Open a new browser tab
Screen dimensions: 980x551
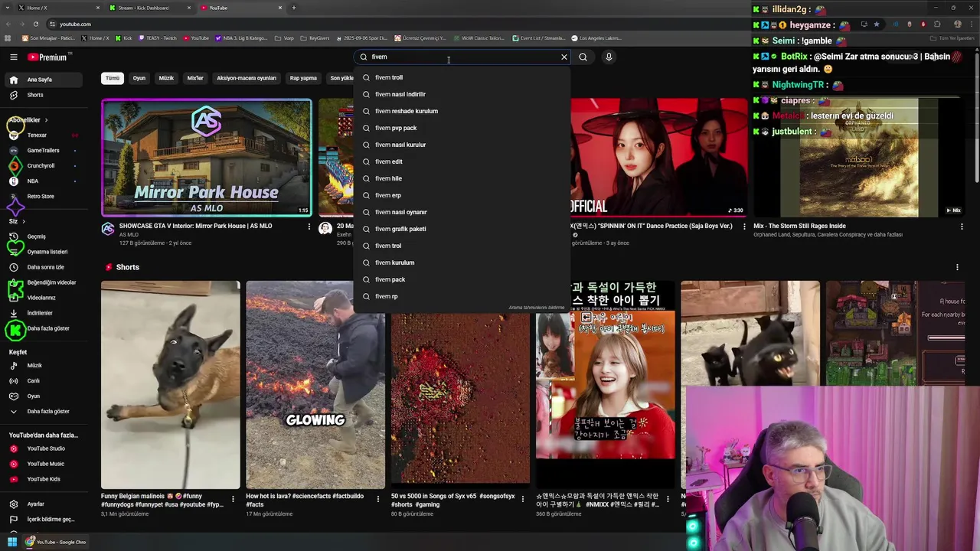293,8
